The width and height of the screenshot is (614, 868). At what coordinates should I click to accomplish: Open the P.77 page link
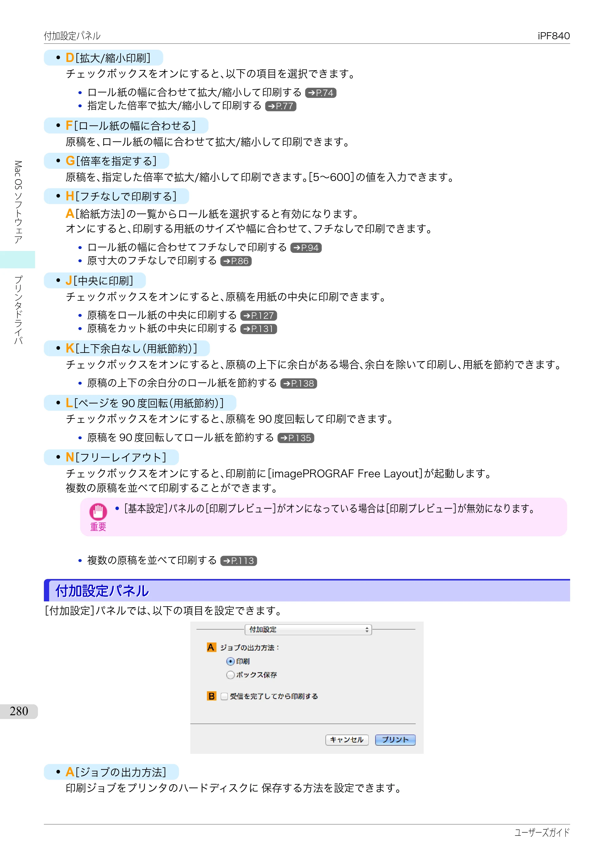280,106
